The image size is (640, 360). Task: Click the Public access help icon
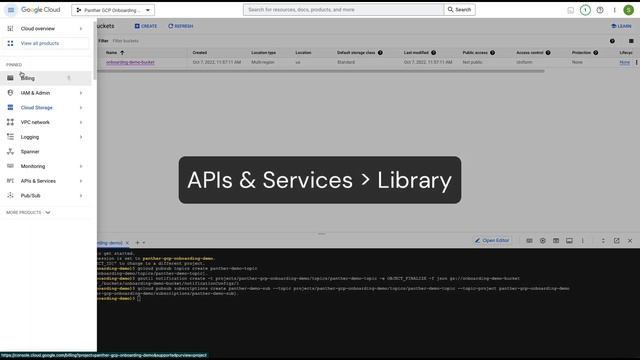click(x=492, y=53)
